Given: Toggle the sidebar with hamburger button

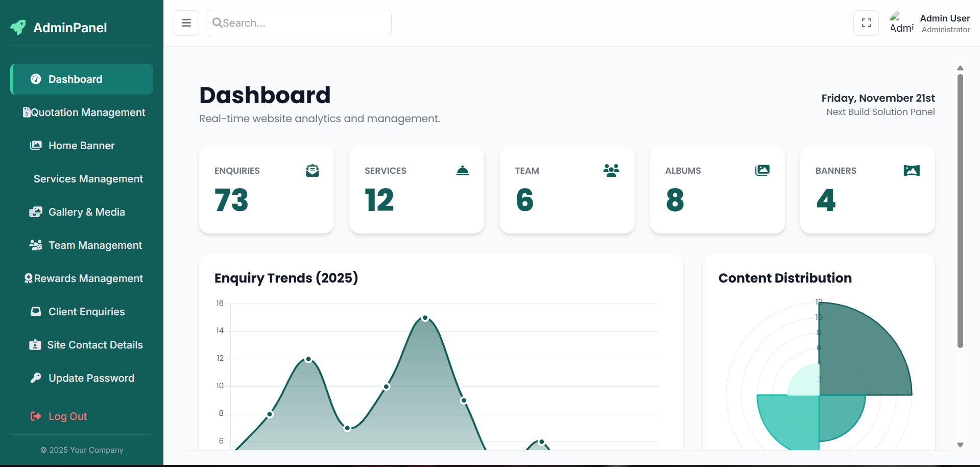Looking at the screenshot, I should coord(186,23).
